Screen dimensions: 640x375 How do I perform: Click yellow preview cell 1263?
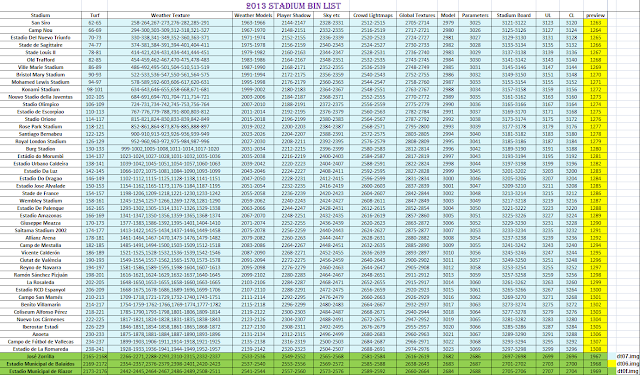596,23
